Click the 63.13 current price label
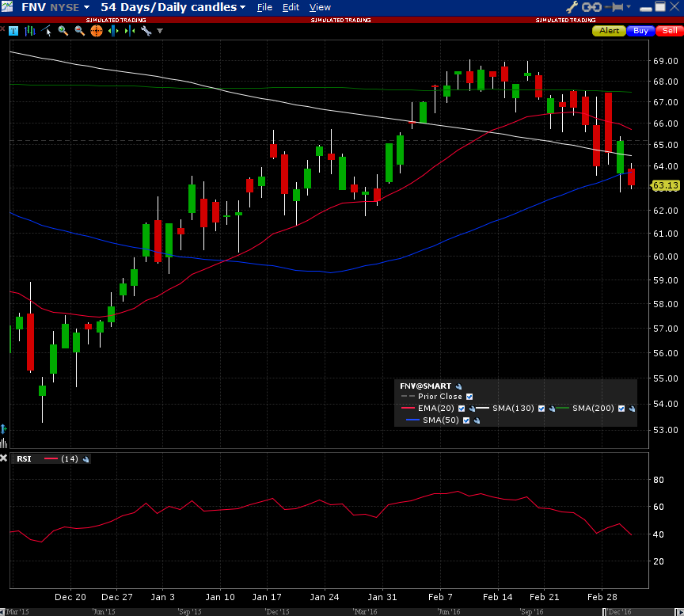 click(666, 185)
